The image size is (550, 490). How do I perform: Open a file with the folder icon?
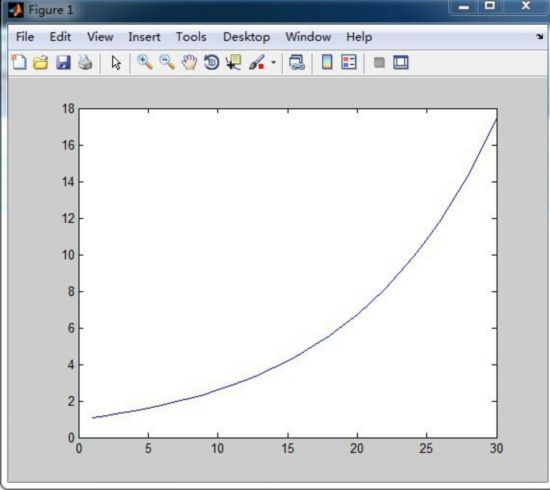[41, 63]
